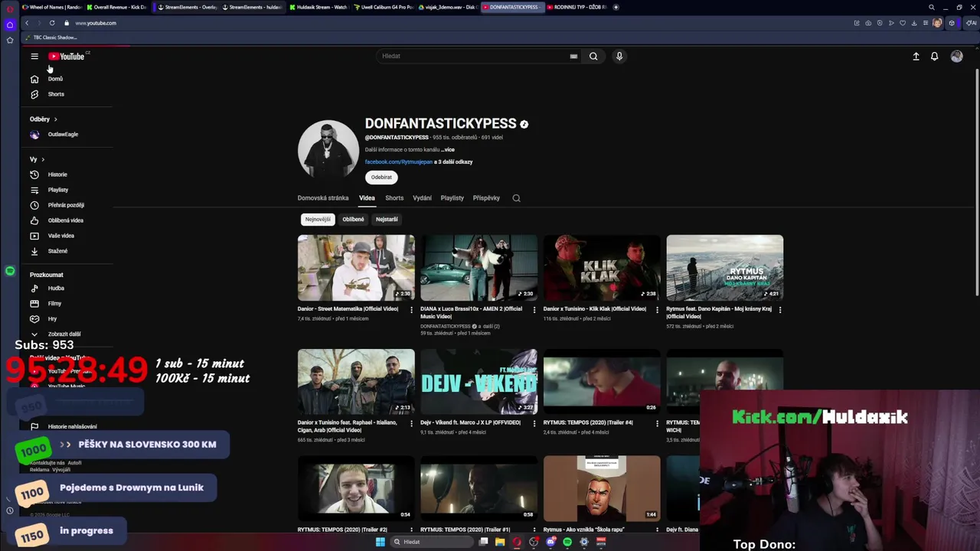
Task: Open the Rytmus Dano Kapitán thumbnail
Action: [x=724, y=267]
